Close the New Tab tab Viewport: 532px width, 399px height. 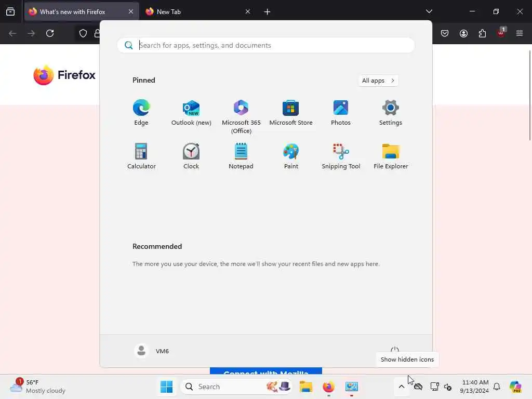coord(248,12)
